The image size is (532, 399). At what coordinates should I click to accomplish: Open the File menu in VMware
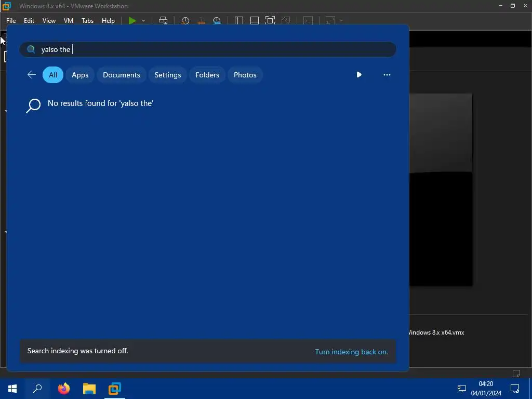click(x=11, y=21)
